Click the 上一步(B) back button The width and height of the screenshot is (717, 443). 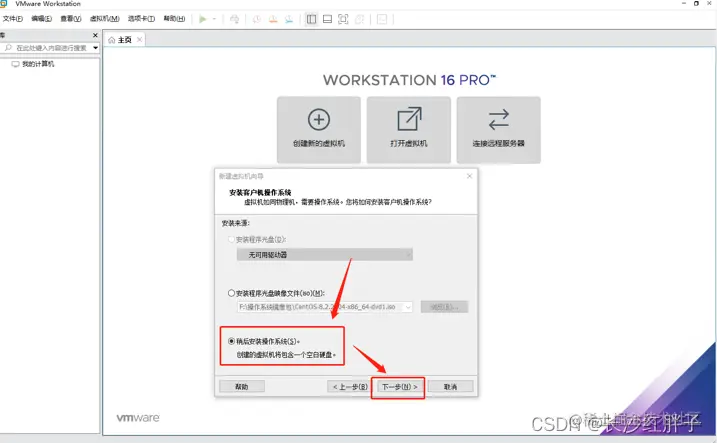pyautogui.click(x=350, y=387)
